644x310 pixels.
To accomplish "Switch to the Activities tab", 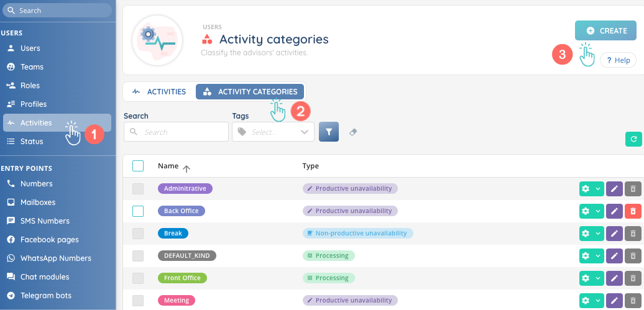I will (160, 92).
